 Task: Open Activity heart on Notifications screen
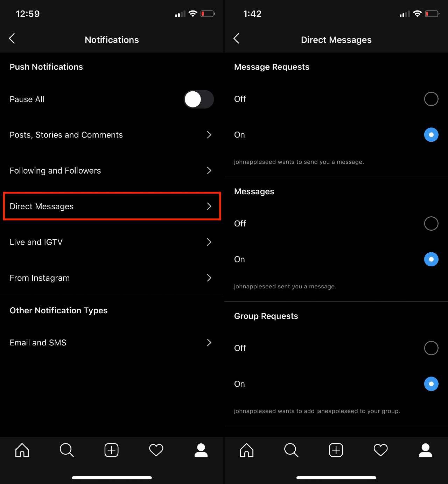(x=156, y=450)
